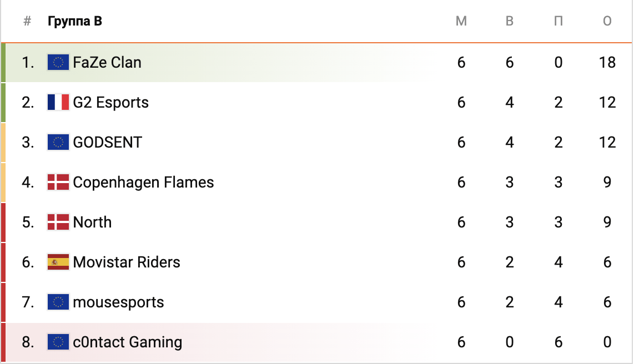The image size is (634, 364).
Task: Select the mousesports team name
Action: point(119,302)
